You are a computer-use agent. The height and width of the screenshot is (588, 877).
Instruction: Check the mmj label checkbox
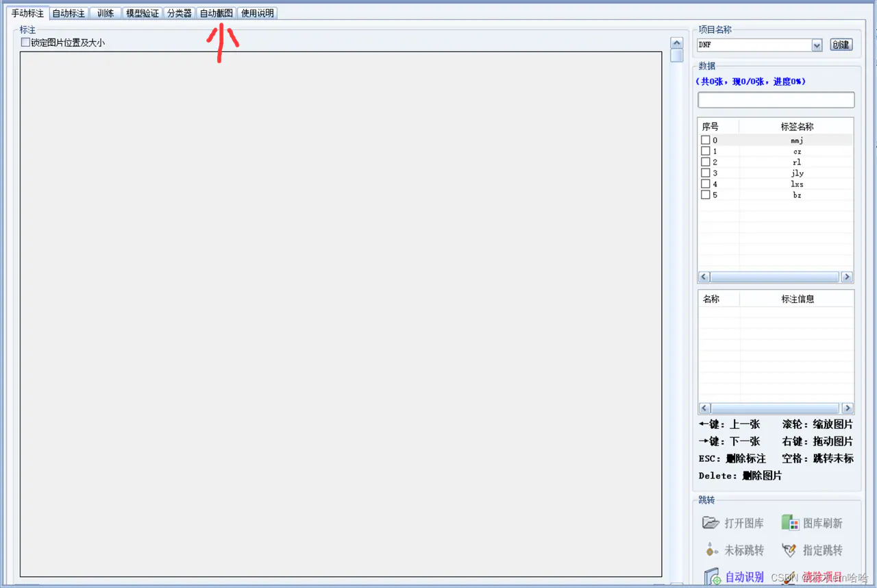[705, 140]
